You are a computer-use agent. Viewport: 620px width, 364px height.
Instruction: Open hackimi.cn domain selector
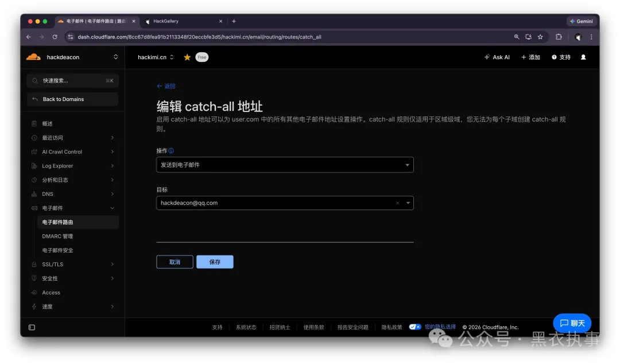156,57
